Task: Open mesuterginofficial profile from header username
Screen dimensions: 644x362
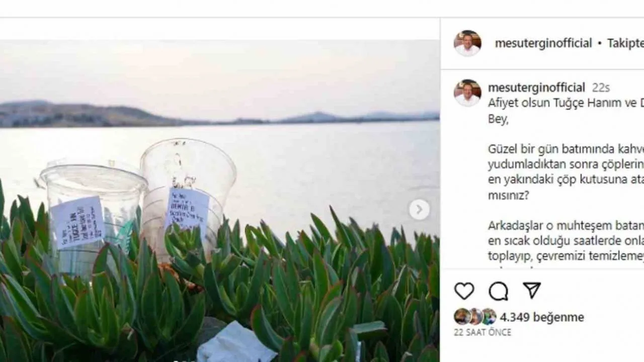Action: click(543, 43)
